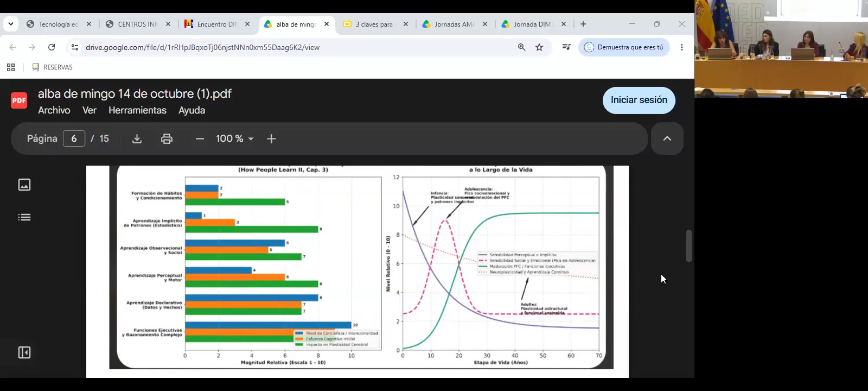The height and width of the screenshot is (391, 868).
Task: Click the Demuestra que eres tú chip
Action: 624,47
